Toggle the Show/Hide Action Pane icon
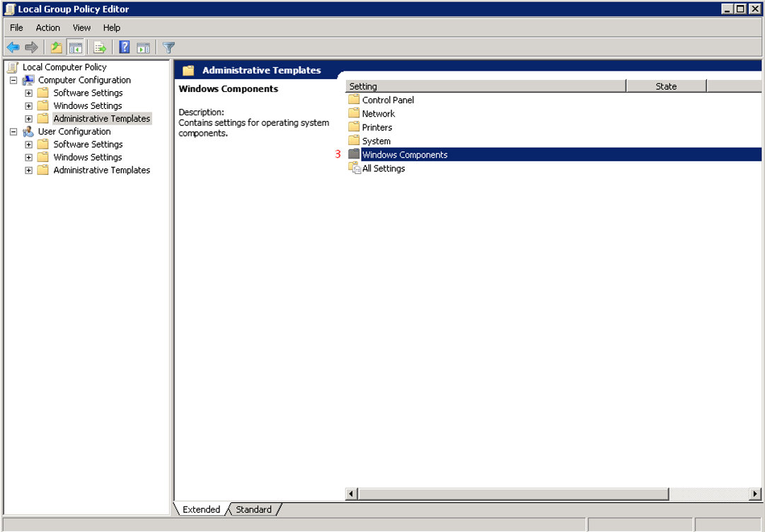 [x=143, y=47]
